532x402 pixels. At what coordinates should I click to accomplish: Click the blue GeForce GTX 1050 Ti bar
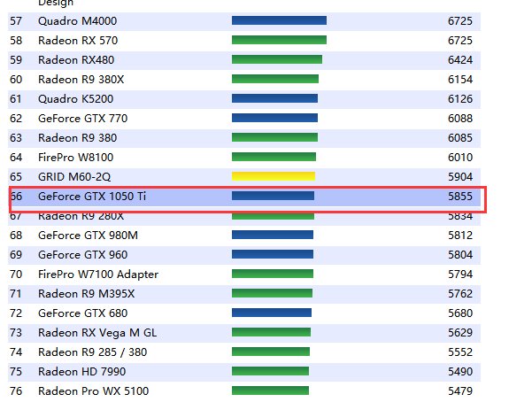pyautogui.click(x=273, y=196)
